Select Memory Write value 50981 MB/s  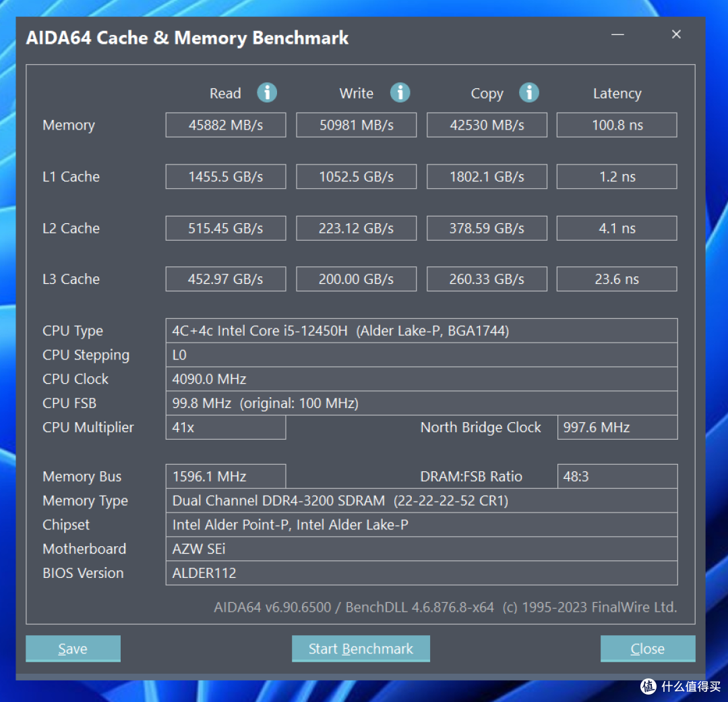(x=356, y=125)
